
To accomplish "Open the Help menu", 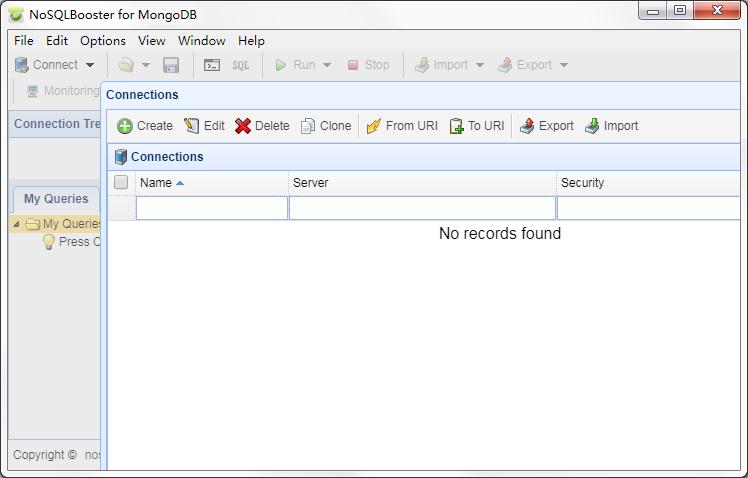I will pyautogui.click(x=251, y=41).
